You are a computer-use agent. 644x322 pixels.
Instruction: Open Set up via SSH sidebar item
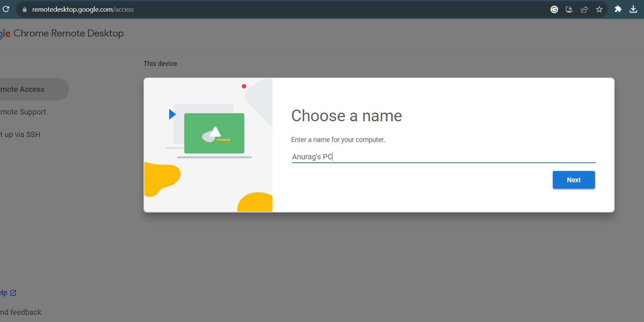[x=20, y=134]
